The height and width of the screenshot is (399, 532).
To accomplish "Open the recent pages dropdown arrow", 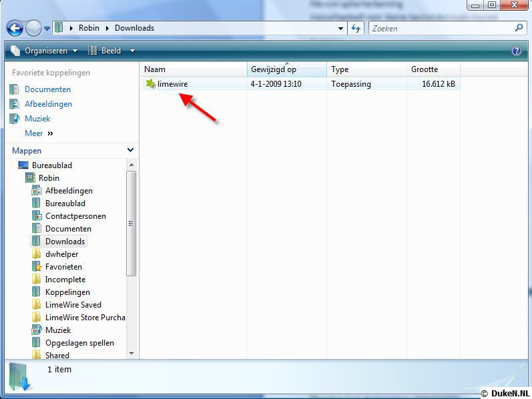I will [x=47, y=29].
